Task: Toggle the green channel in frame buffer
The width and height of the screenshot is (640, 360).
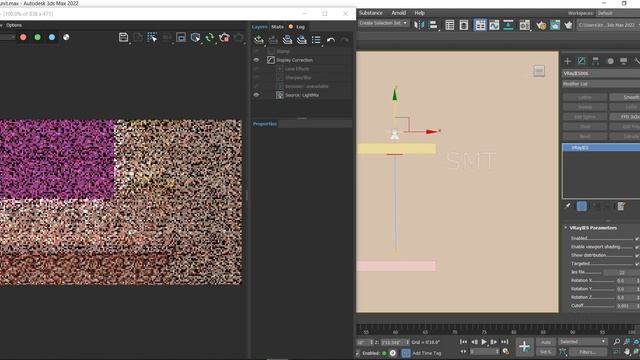Action: (38, 37)
